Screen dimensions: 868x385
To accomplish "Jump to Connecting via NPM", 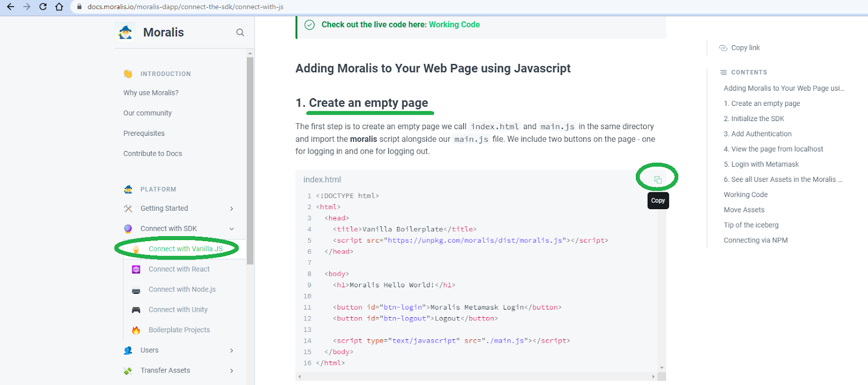I will coord(756,240).
